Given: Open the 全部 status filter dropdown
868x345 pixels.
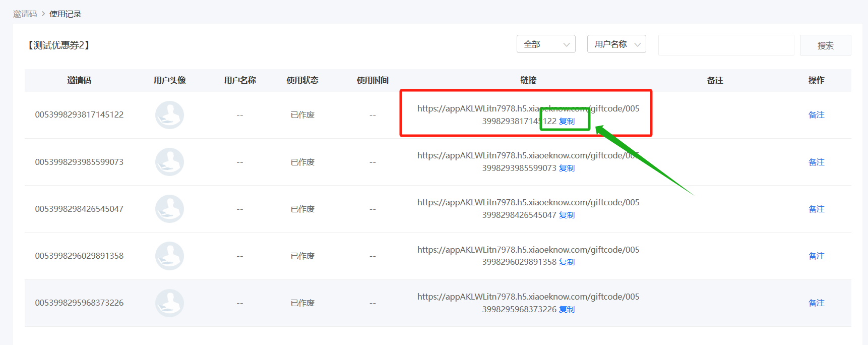Looking at the screenshot, I should point(546,44).
